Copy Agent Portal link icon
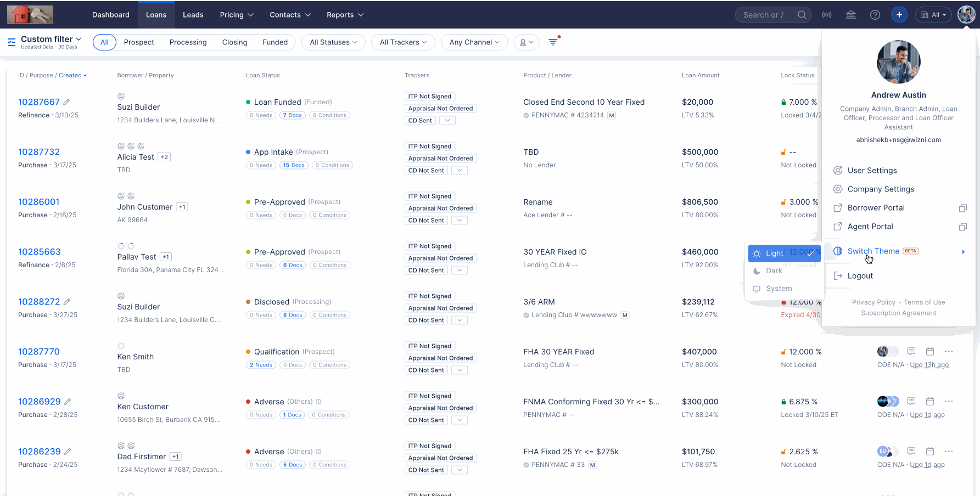The image size is (980, 496). click(963, 227)
